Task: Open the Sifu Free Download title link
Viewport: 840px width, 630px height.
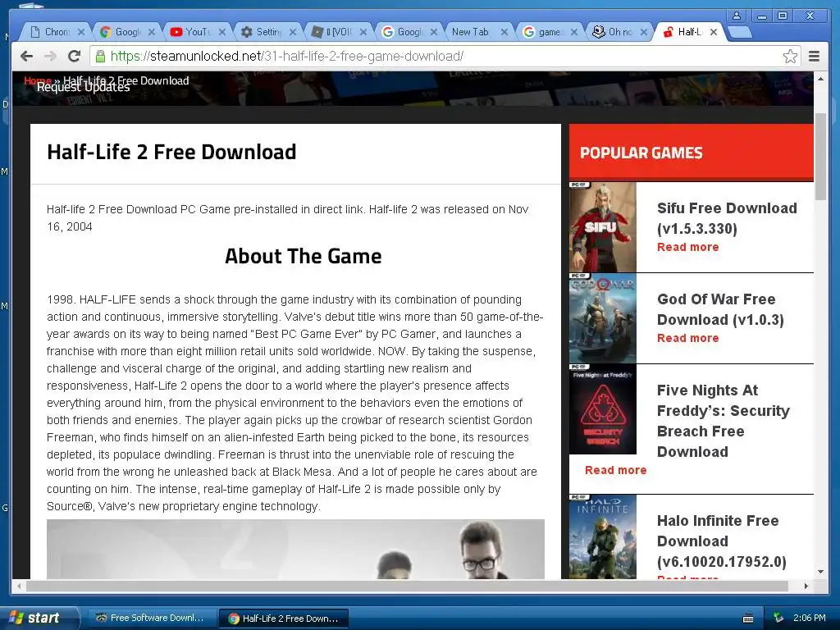Action: (x=727, y=218)
